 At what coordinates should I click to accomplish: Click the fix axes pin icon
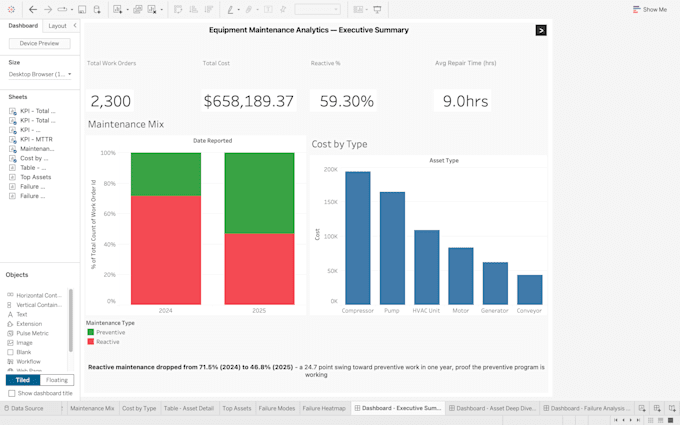tap(283, 9)
